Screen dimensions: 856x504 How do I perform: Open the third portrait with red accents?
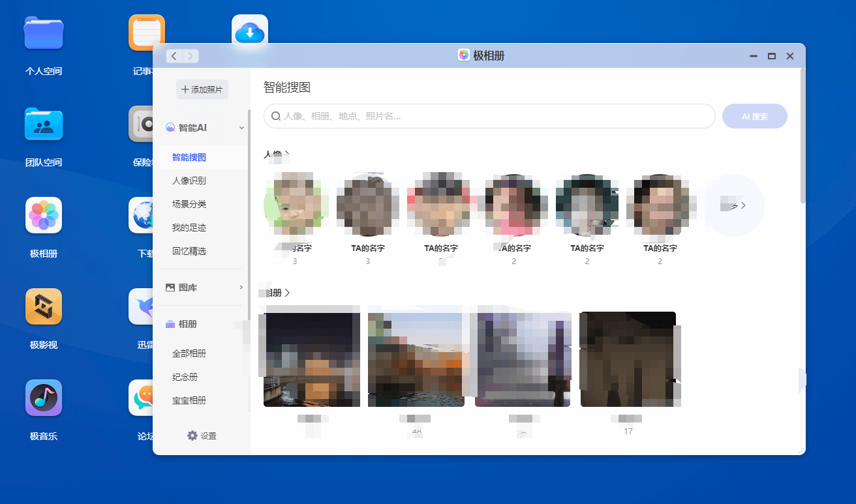[x=440, y=205]
